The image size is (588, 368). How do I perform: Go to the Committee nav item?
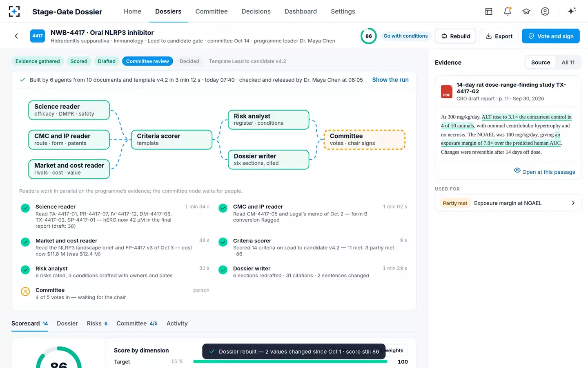[212, 11]
